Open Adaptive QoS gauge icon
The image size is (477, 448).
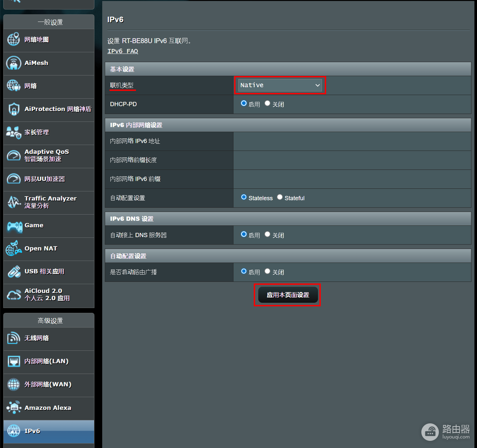[14, 155]
